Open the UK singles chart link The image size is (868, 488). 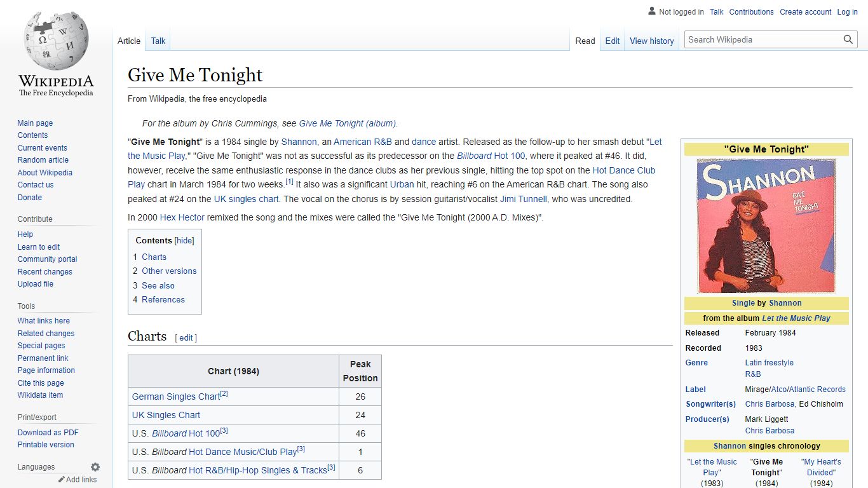coord(247,199)
